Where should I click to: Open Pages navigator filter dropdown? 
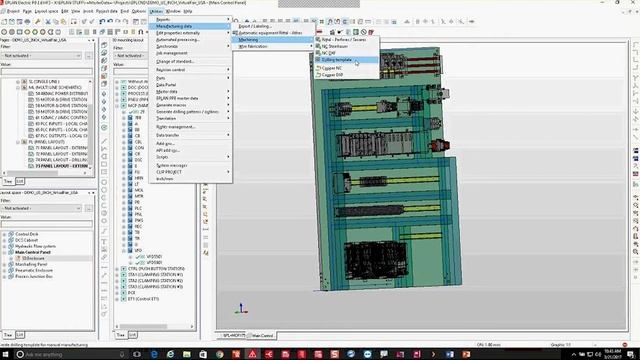click(42, 56)
